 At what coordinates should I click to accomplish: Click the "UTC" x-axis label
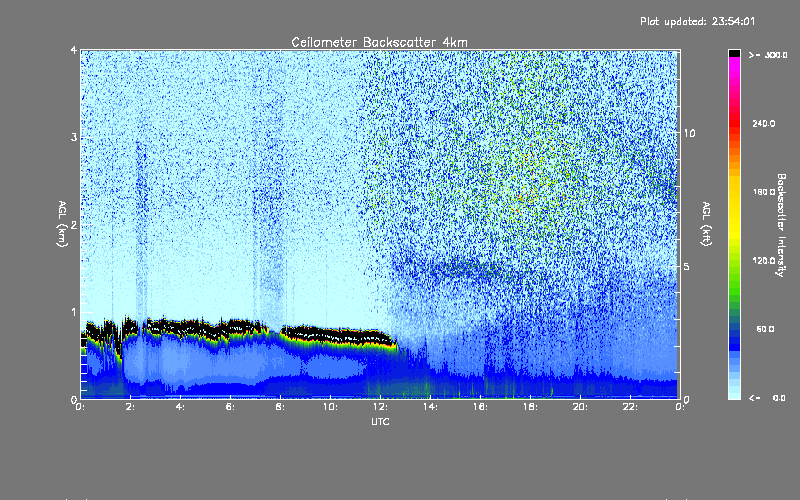pos(380,421)
